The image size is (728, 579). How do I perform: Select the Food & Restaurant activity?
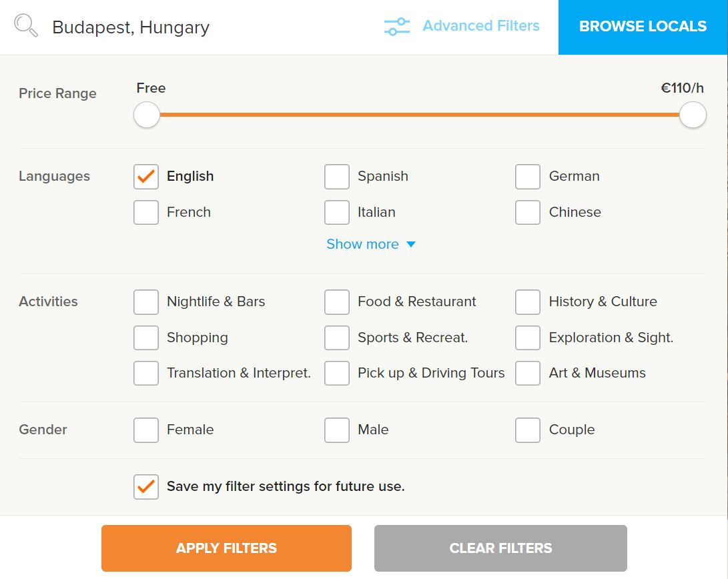[337, 302]
